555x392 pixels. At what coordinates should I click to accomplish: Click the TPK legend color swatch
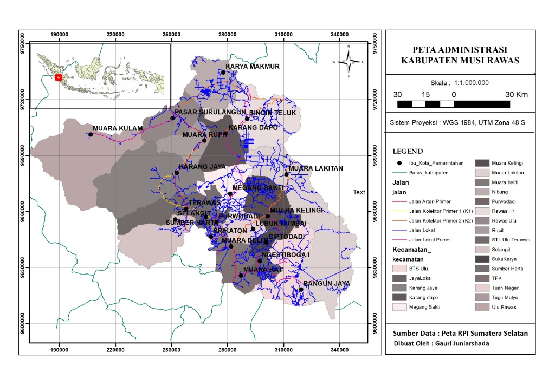click(x=482, y=278)
